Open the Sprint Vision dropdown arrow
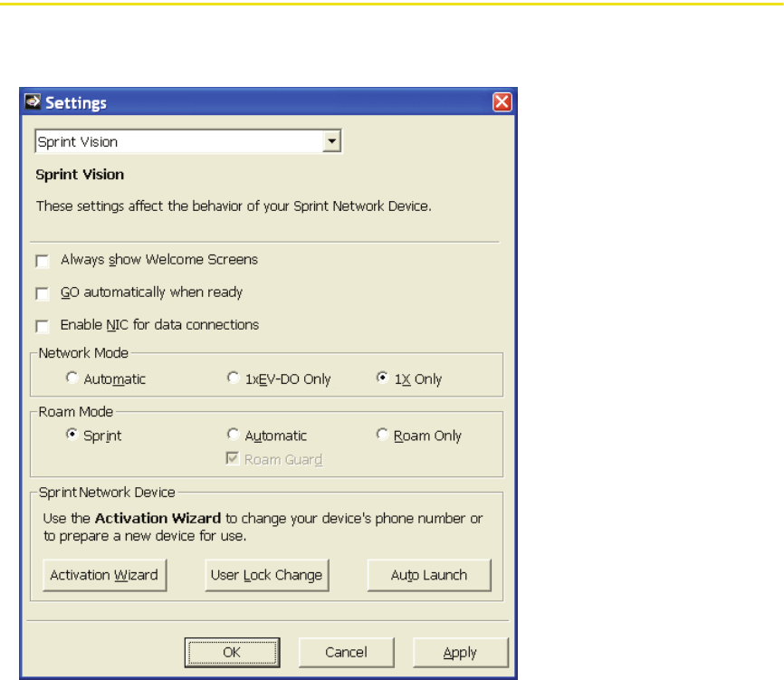 331,141
